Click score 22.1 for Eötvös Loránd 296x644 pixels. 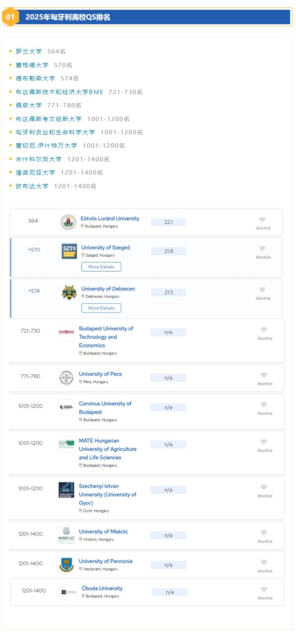coord(168,222)
